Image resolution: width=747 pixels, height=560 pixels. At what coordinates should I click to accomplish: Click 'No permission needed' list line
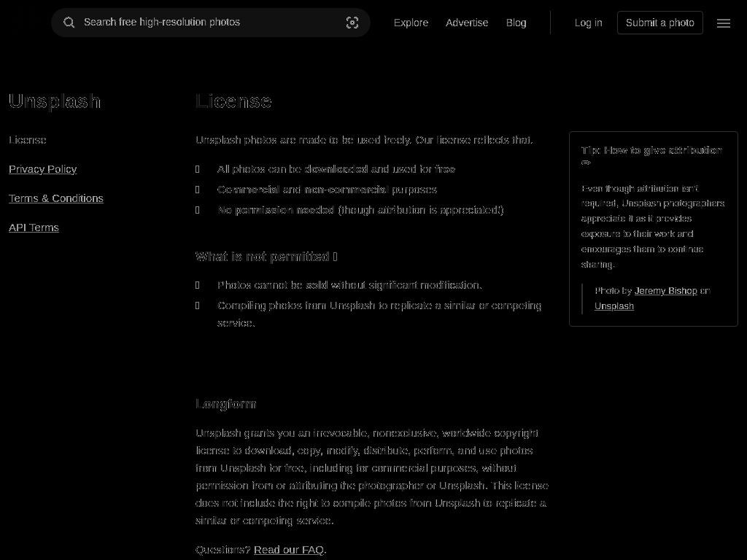click(360, 210)
